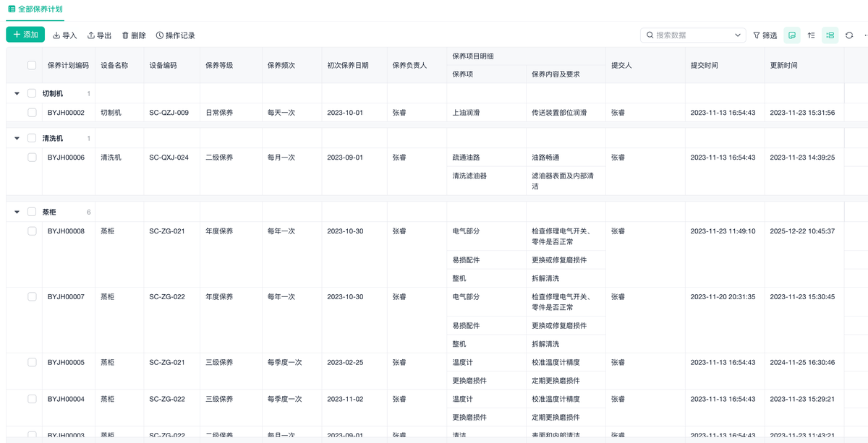Click the 导出 export icon button

click(99, 35)
